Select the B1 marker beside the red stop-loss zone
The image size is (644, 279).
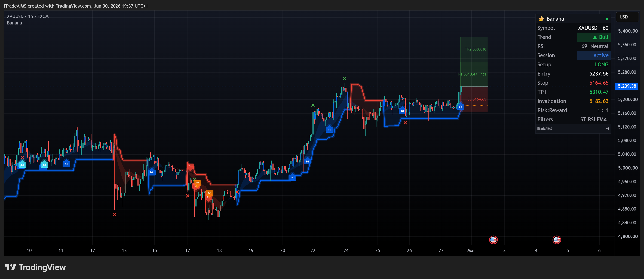coord(460,106)
